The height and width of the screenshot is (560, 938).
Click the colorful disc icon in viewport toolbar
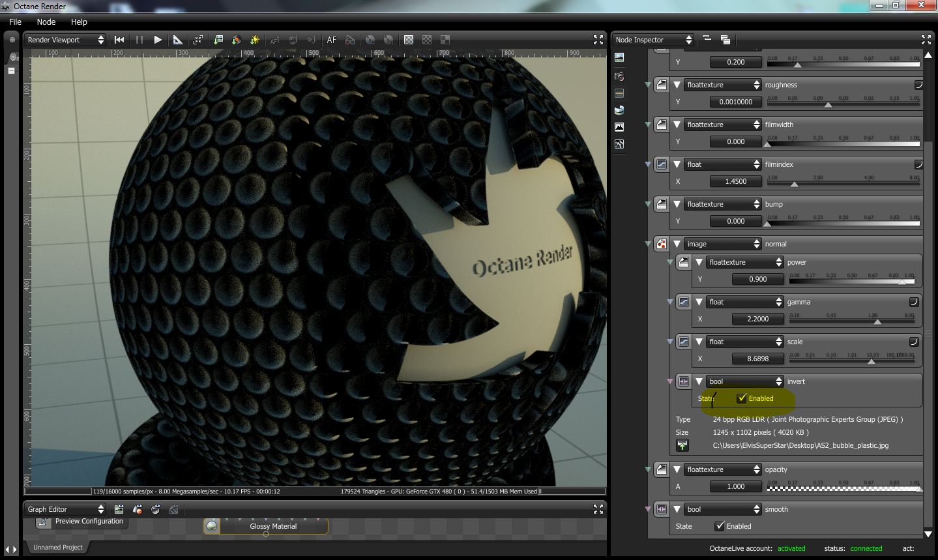click(x=237, y=40)
